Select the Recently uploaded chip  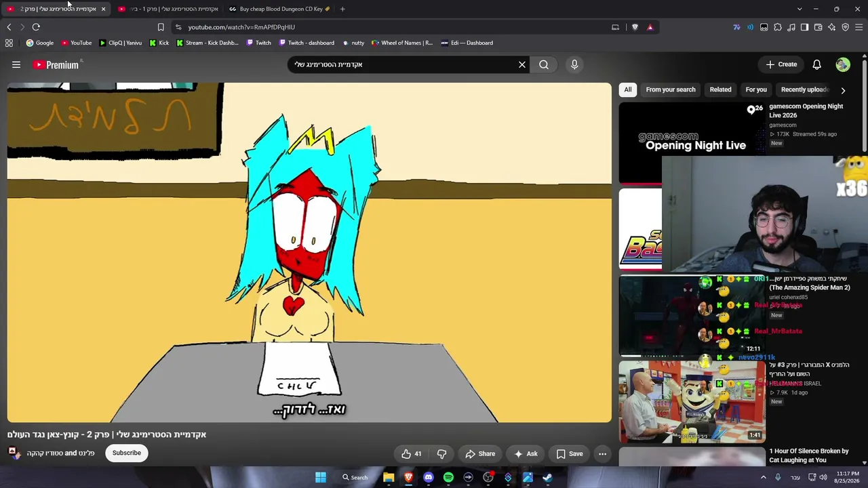click(x=805, y=89)
